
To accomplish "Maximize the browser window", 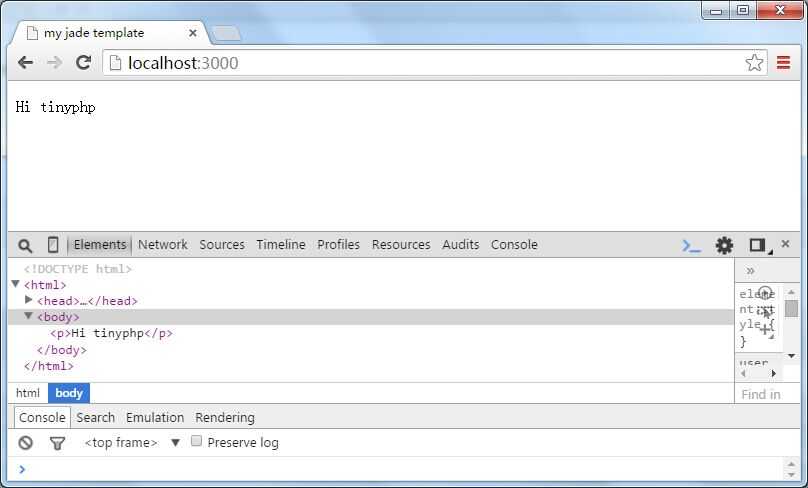I will 743,10.
